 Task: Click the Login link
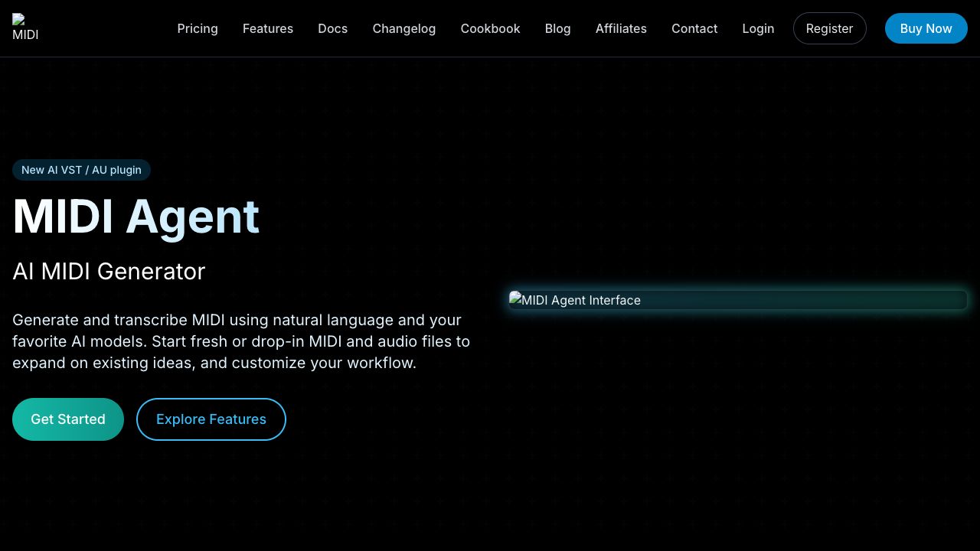pos(758,28)
